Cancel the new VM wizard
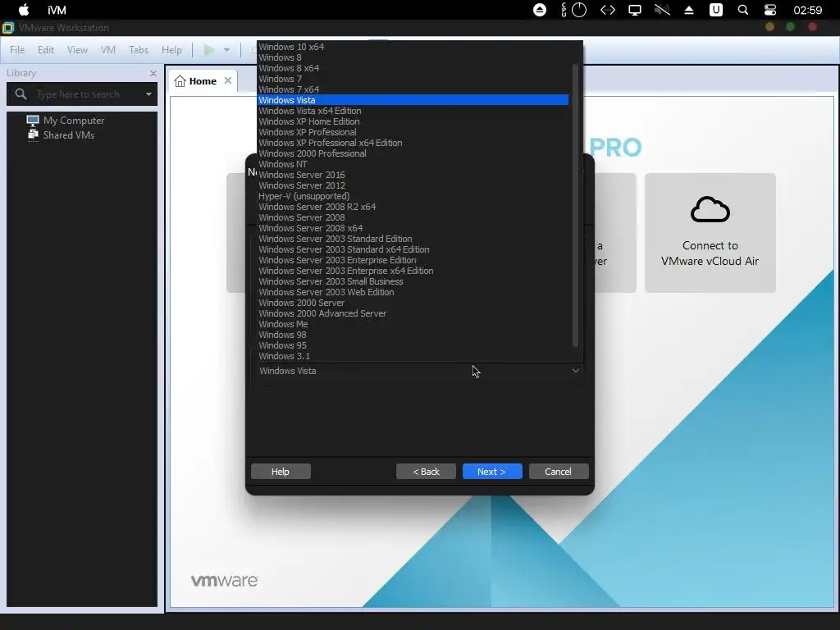 click(x=558, y=472)
